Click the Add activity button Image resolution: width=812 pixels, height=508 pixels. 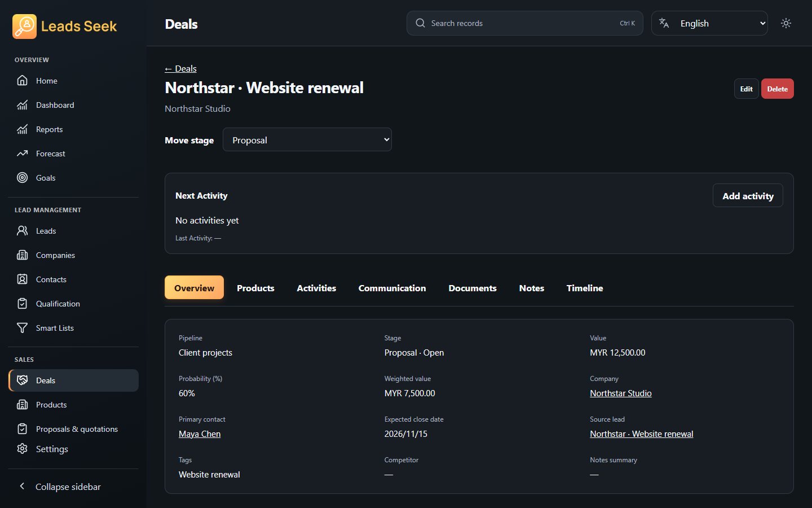coord(748,196)
